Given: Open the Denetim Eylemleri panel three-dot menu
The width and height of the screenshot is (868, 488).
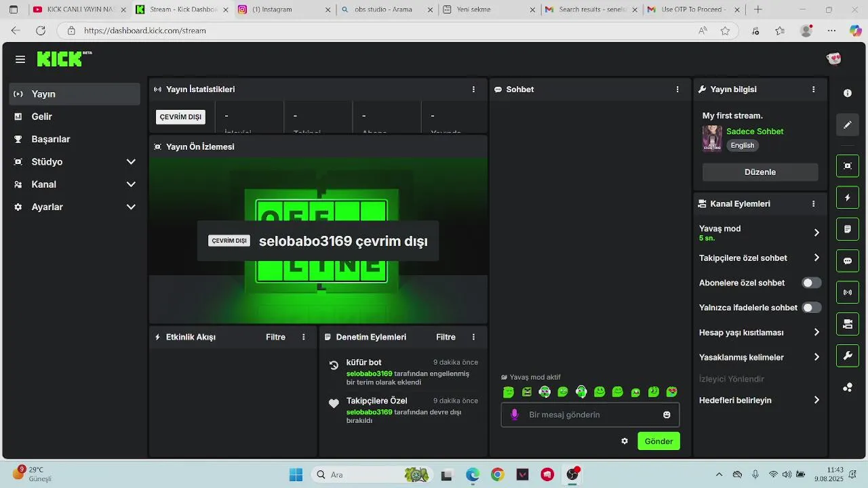Looking at the screenshot, I should coord(473,338).
